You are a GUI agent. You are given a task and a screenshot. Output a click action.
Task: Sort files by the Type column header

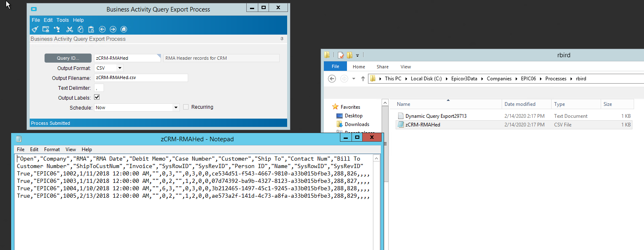tap(576, 104)
